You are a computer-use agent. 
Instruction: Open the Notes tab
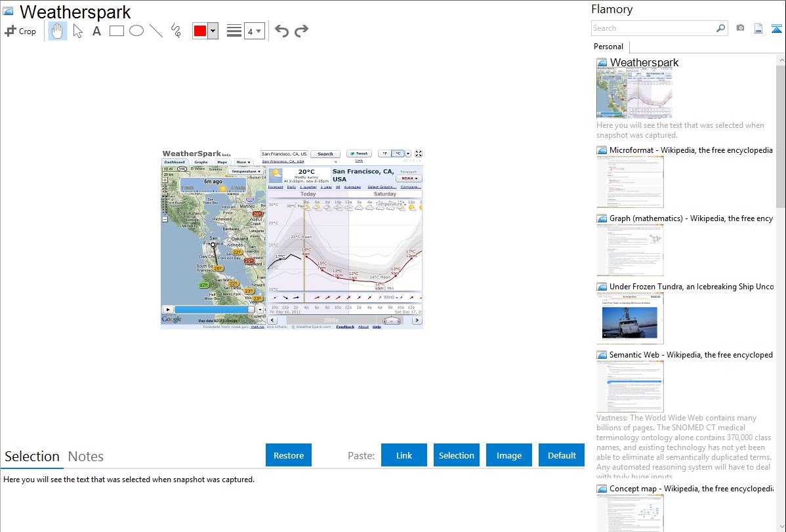click(86, 457)
